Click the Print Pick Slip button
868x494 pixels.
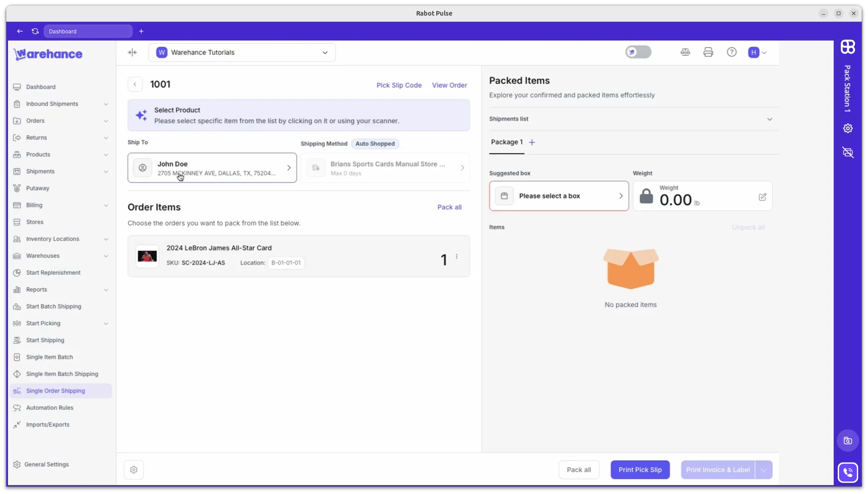(x=640, y=470)
